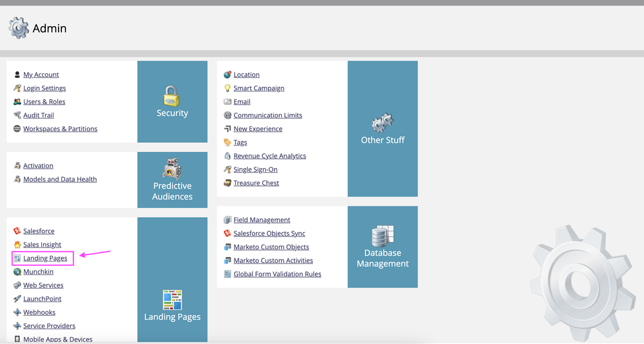Click the Smart Campaign lightbulb icon
The width and height of the screenshot is (644, 344).
[x=227, y=88]
